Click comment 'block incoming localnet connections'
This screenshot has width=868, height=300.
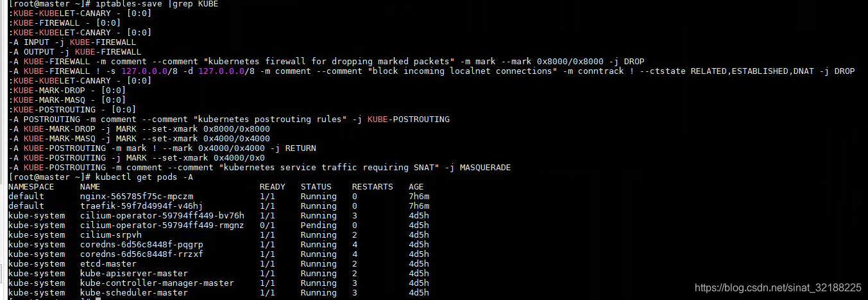pyautogui.click(x=463, y=71)
